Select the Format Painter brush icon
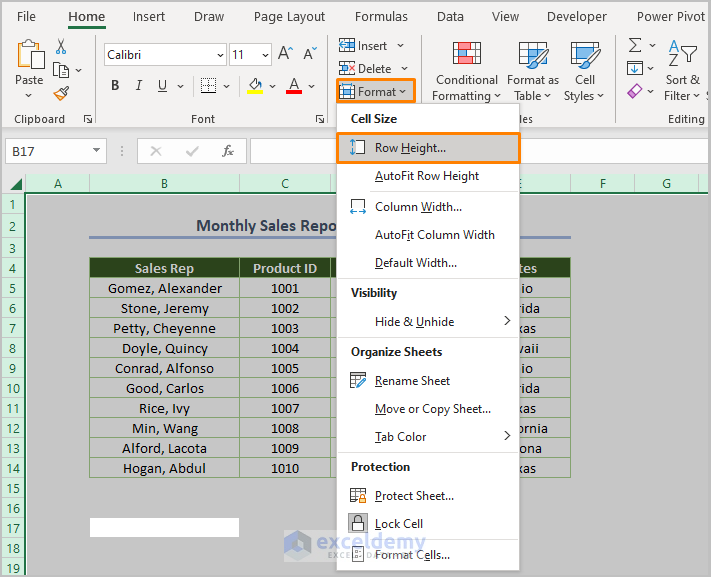This screenshot has height=577, width=711. click(61, 93)
